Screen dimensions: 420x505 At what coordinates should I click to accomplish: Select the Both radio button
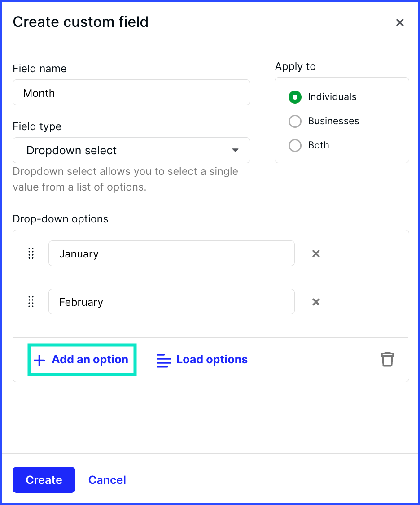pyautogui.click(x=295, y=145)
